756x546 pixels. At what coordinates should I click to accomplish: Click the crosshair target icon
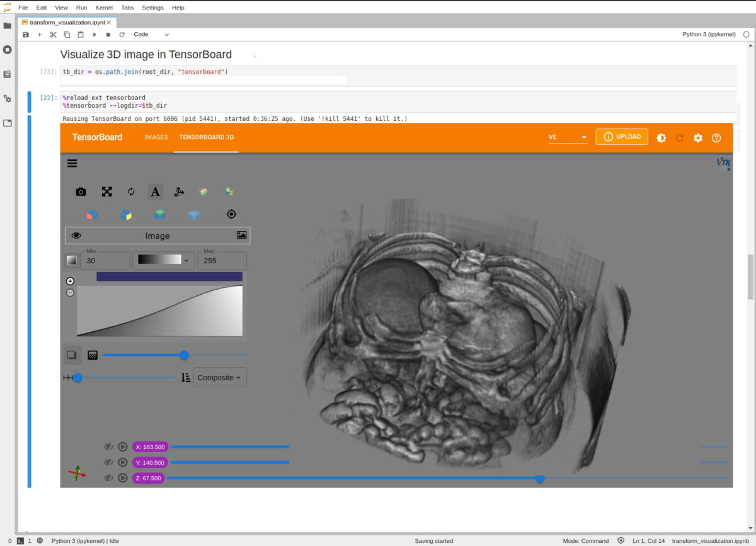tap(232, 214)
